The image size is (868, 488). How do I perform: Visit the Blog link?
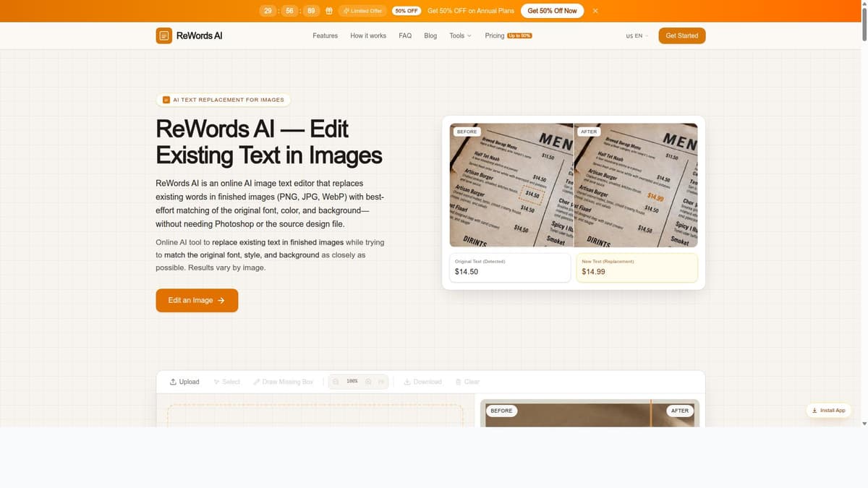[x=430, y=35]
